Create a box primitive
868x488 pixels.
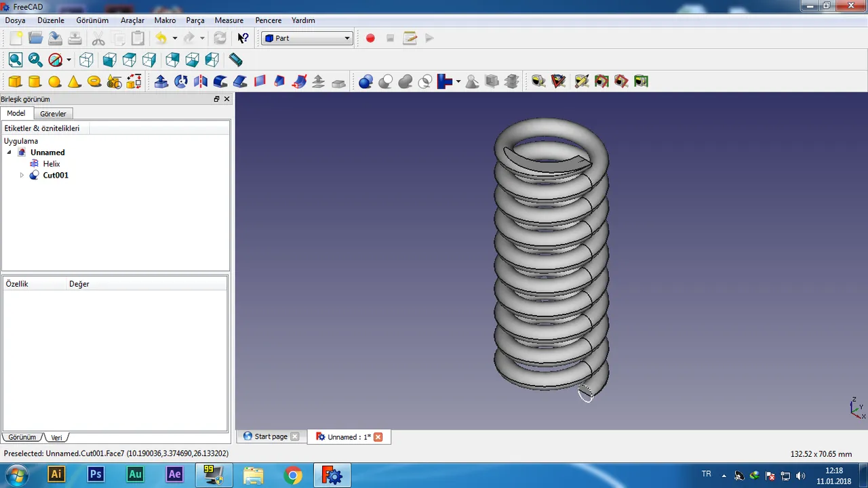(15, 82)
